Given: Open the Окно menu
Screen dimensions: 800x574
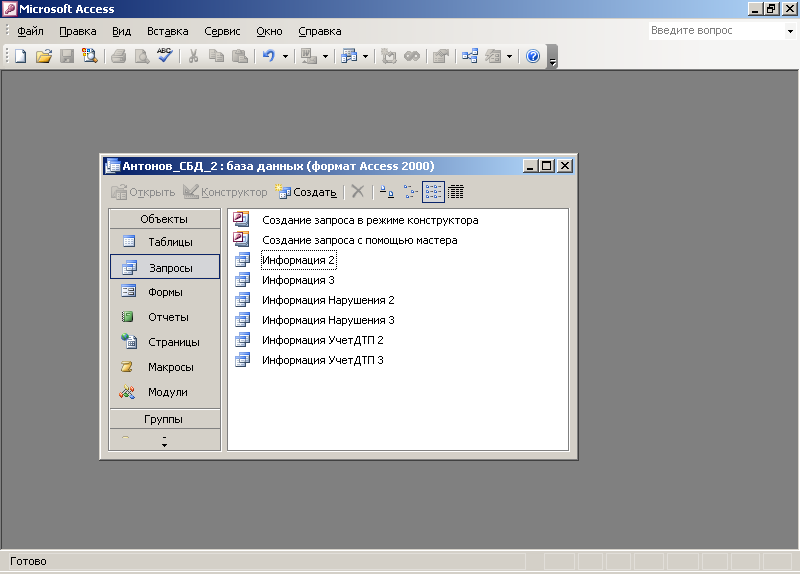Looking at the screenshot, I should pyautogui.click(x=269, y=31).
